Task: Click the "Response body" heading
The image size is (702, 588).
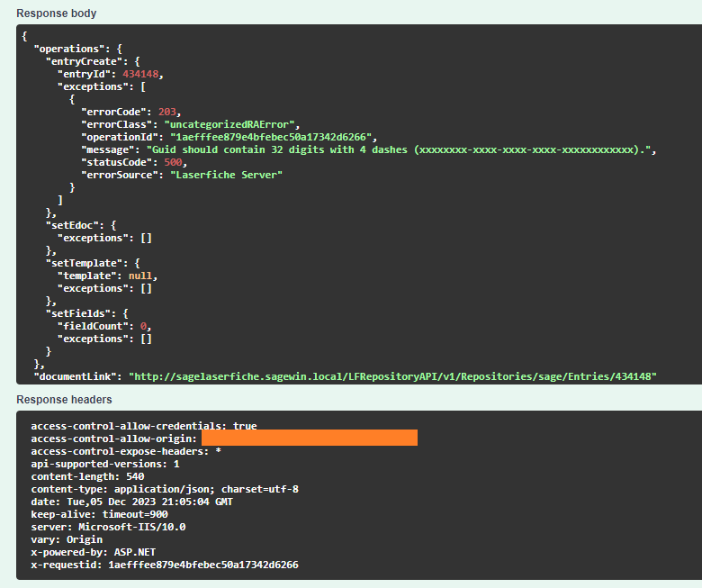Action: [x=57, y=14]
